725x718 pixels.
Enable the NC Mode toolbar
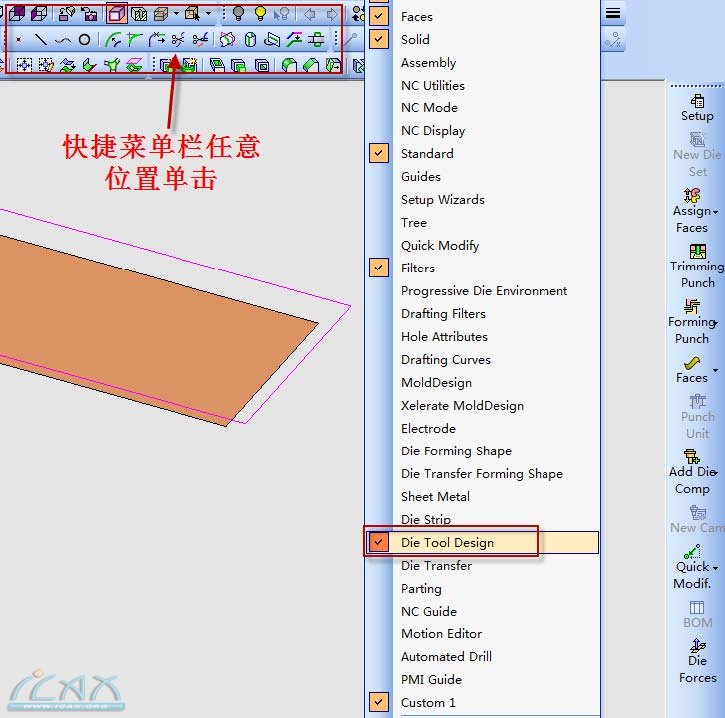429,108
